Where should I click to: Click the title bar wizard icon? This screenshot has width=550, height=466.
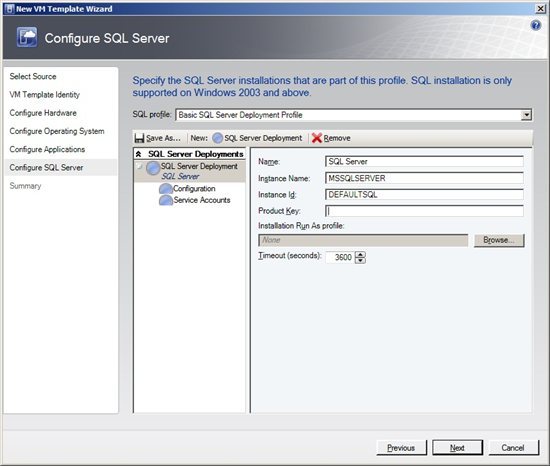10,9
